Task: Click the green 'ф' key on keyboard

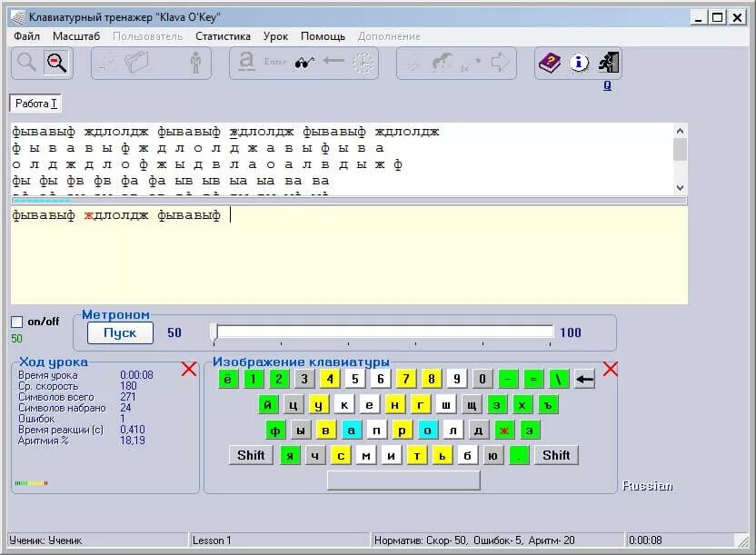Action: tap(274, 431)
